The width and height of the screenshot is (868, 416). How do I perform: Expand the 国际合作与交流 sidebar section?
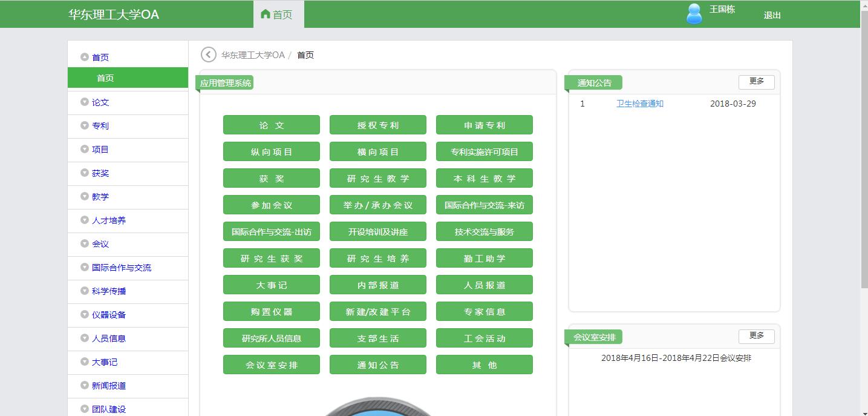coord(121,268)
